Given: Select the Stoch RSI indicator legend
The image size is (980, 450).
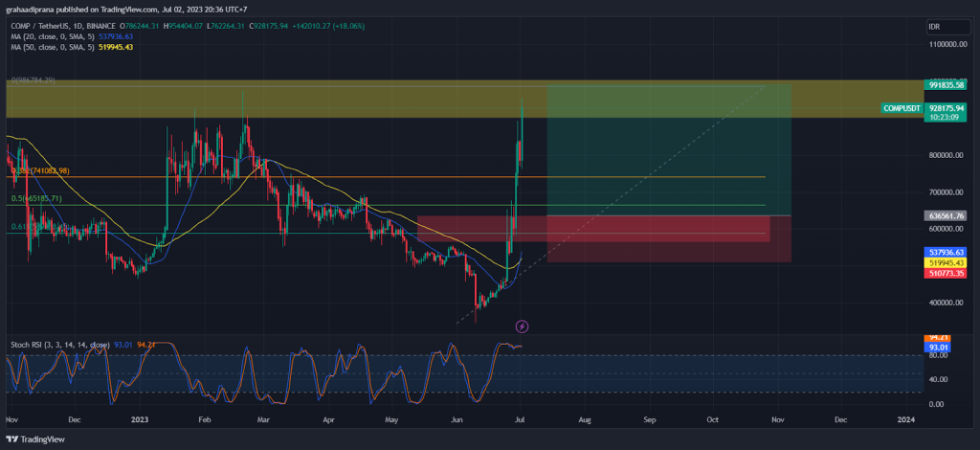Looking at the screenshot, I should coord(60,345).
